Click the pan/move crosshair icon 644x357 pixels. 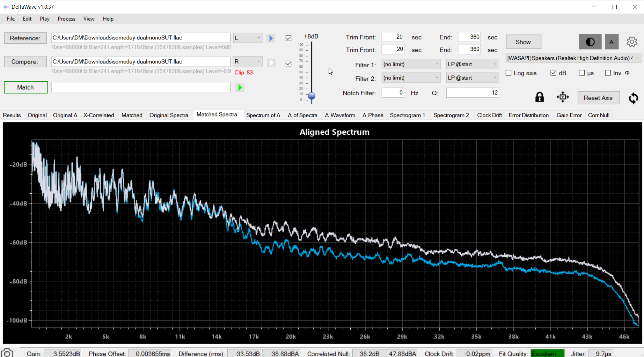coord(563,97)
